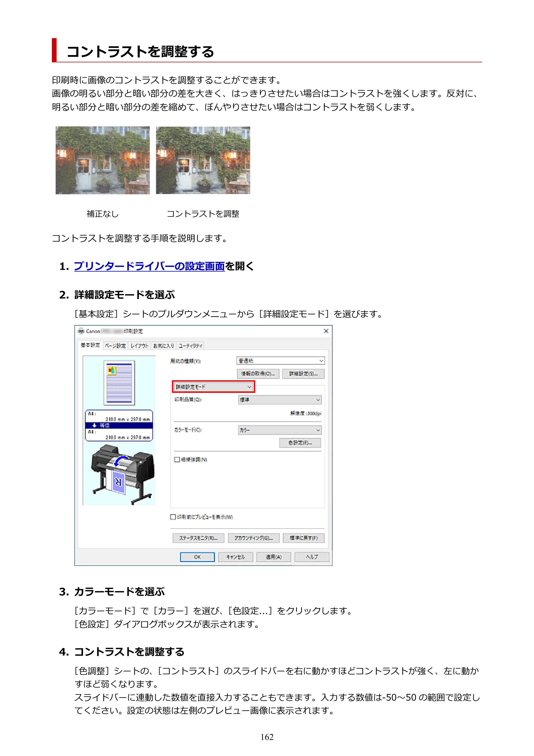Open the レイアウト tab

(139, 346)
